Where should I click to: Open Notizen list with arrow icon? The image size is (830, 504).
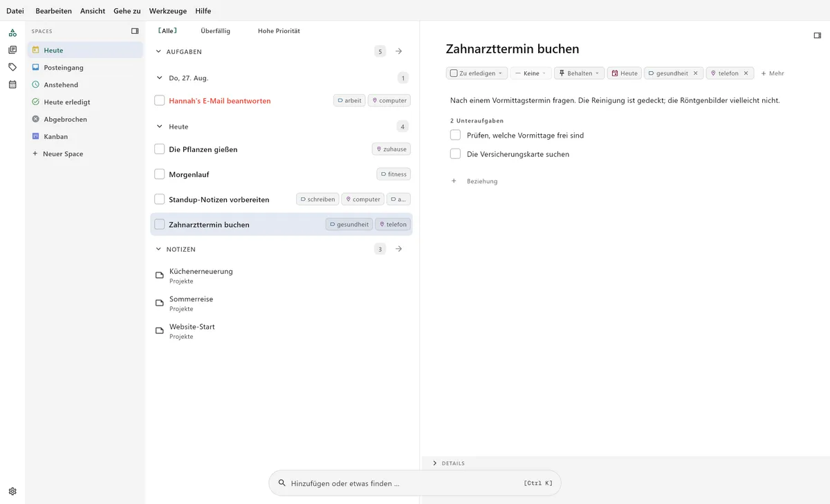398,249
